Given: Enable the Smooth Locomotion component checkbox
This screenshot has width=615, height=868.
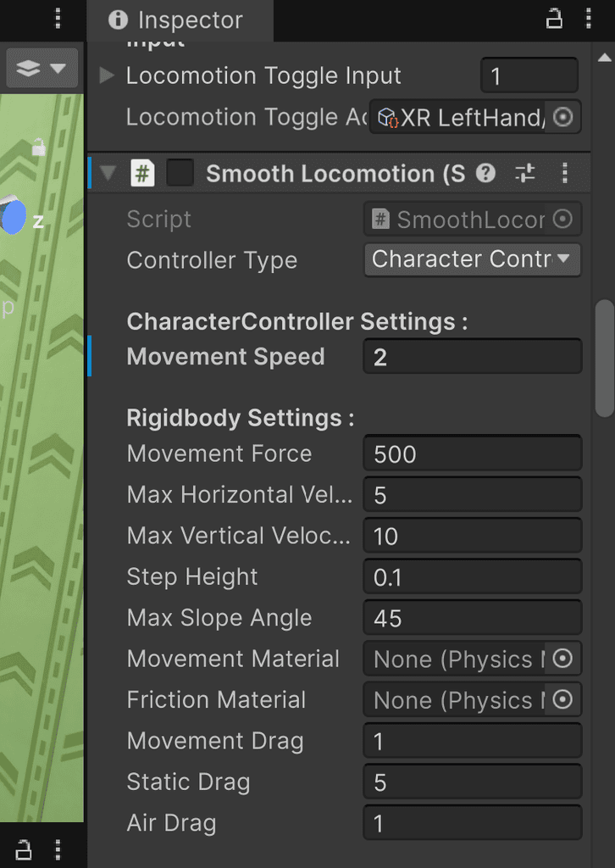Looking at the screenshot, I should coord(180,174).
